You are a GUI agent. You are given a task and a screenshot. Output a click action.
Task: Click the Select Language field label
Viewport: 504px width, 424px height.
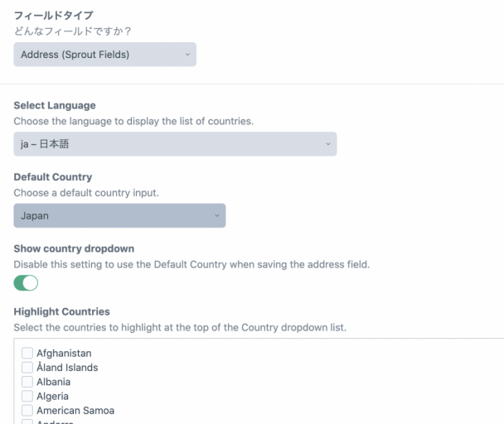pos(55,105)
